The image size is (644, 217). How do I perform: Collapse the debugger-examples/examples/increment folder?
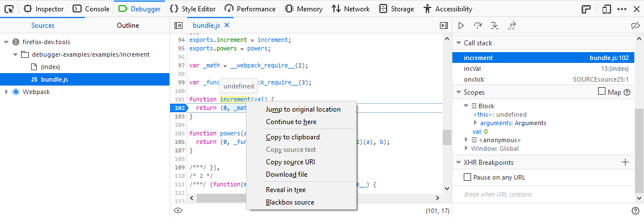[16, 54]
